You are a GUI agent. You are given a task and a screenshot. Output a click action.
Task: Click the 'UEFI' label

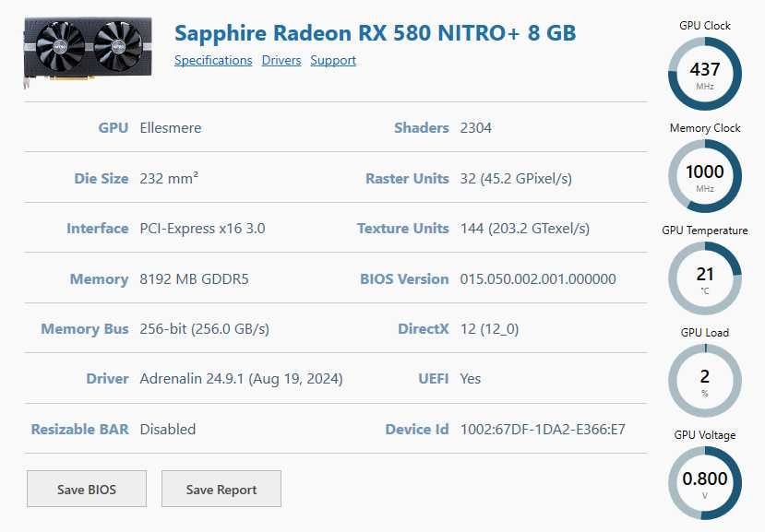[x=433, y=379]
